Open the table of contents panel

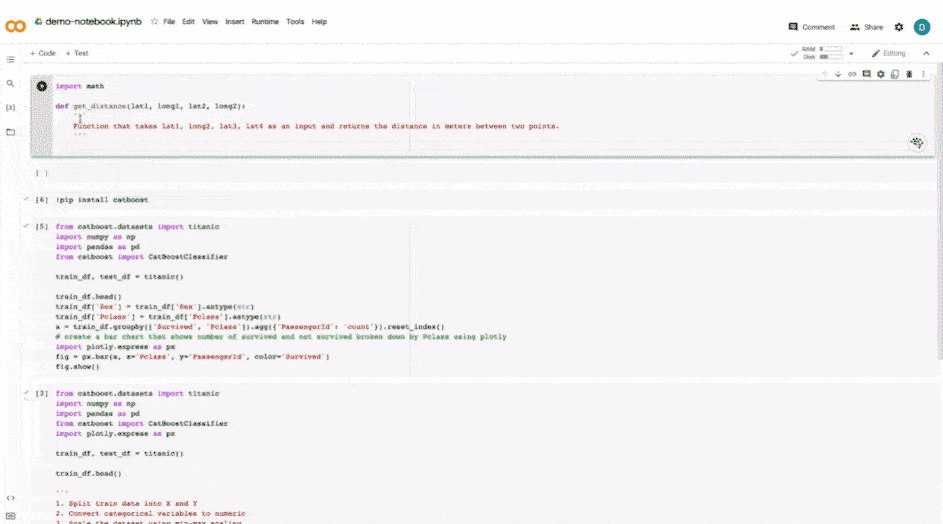click(11, 60)
